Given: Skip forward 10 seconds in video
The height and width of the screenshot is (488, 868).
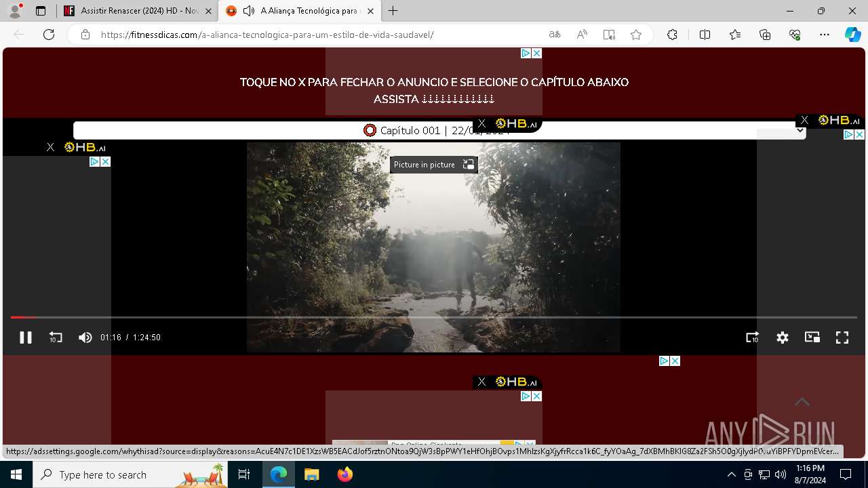Looking at the screenshot, I should point(753,338).
